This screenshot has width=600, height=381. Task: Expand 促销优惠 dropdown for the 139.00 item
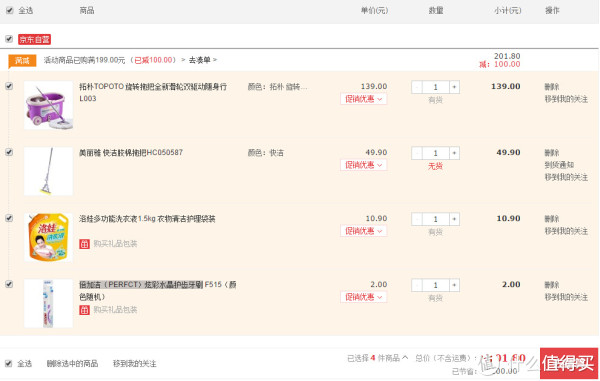point(364,99)
